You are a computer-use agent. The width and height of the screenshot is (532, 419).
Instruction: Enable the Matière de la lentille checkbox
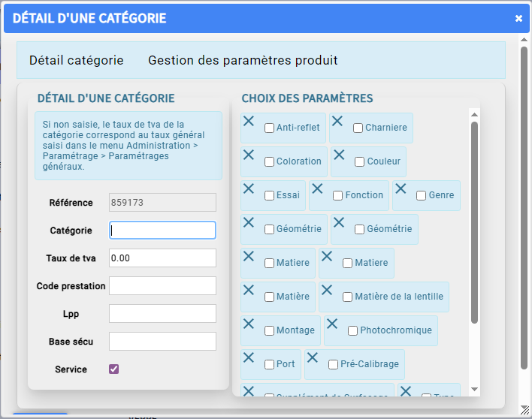(347, 297)
